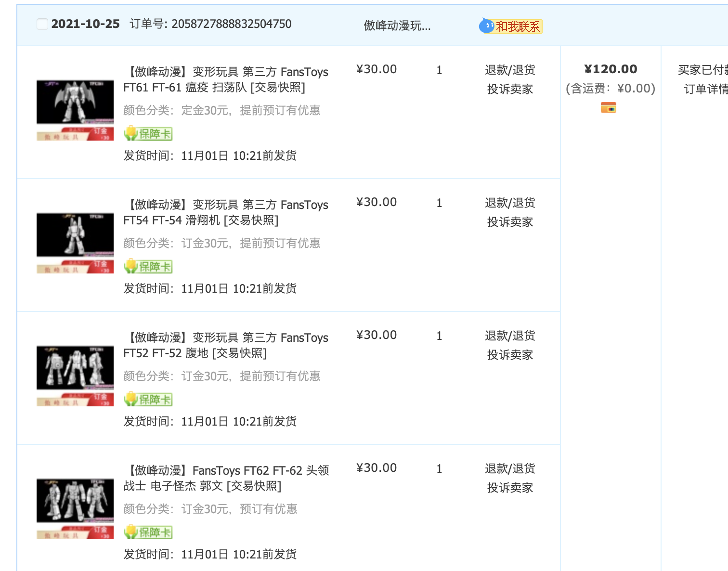Click the order total ¥120.00

611,69
